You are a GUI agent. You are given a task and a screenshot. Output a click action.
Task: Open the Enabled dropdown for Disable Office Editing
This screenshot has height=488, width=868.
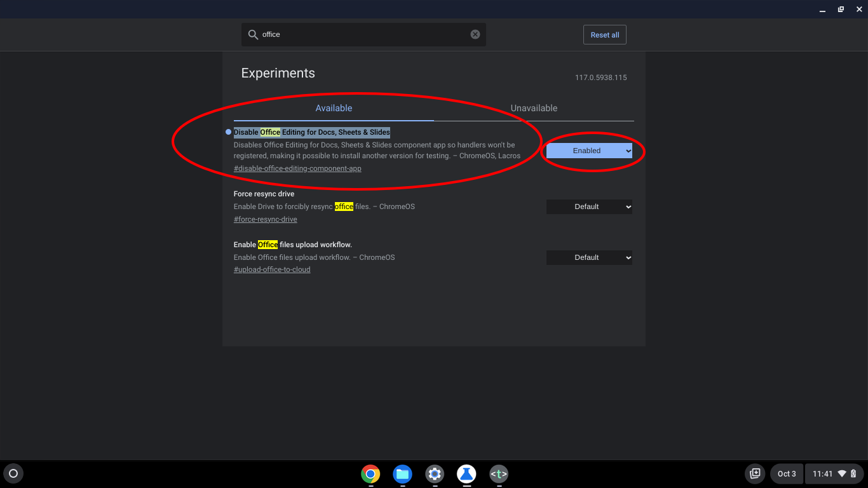click(589, 151)
